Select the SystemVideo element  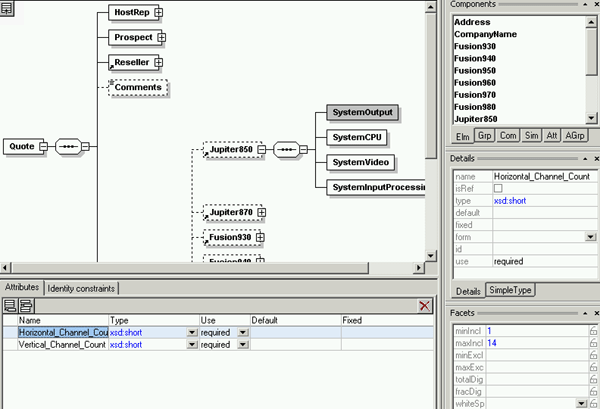360,162
